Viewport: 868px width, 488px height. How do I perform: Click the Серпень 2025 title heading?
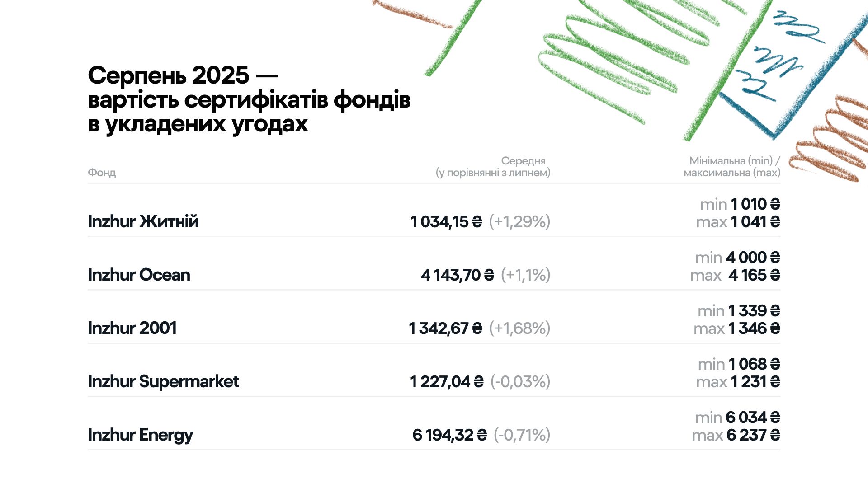[249, 99]
